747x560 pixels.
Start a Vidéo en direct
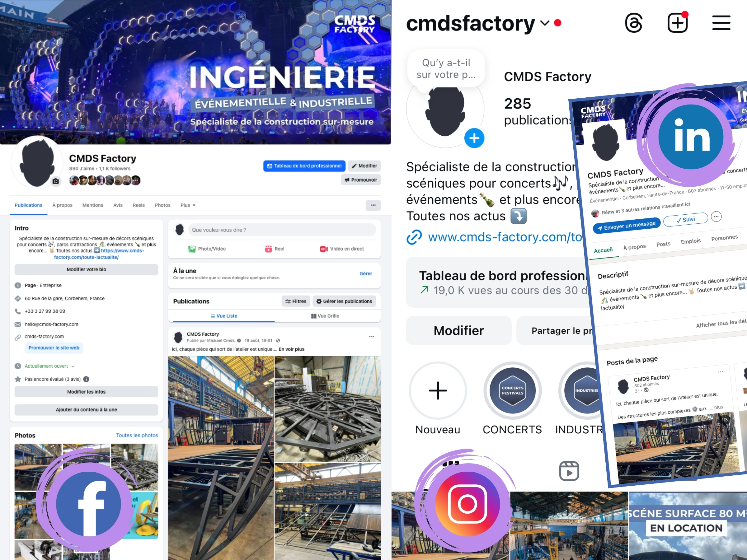pyautogui.click(x=342, y=249)
